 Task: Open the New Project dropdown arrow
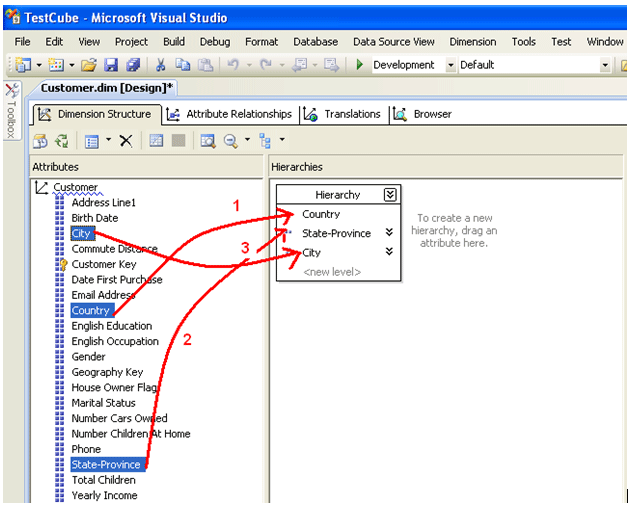click(39, 65)
